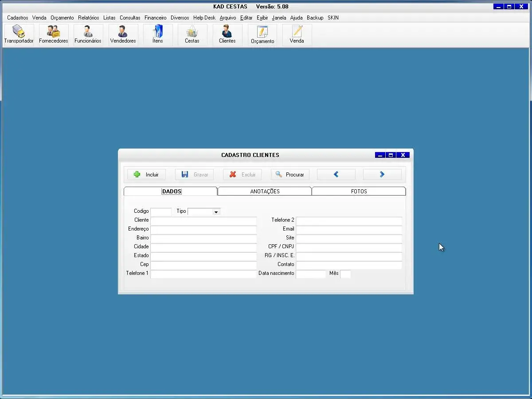
Task: Go to previous record with left arrow
Action: (x=336, y=175)
